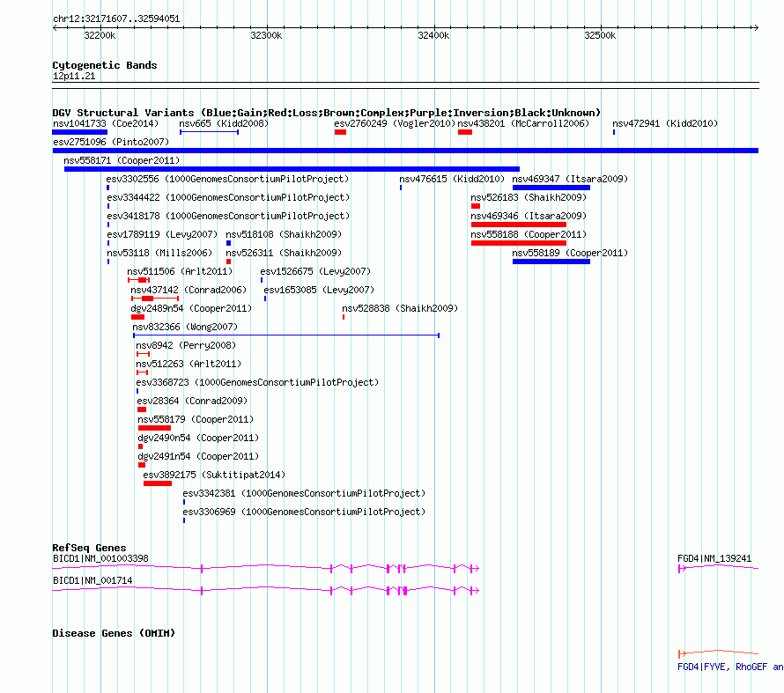Click the esv3302556 variant label

click(x=227, y=179)
